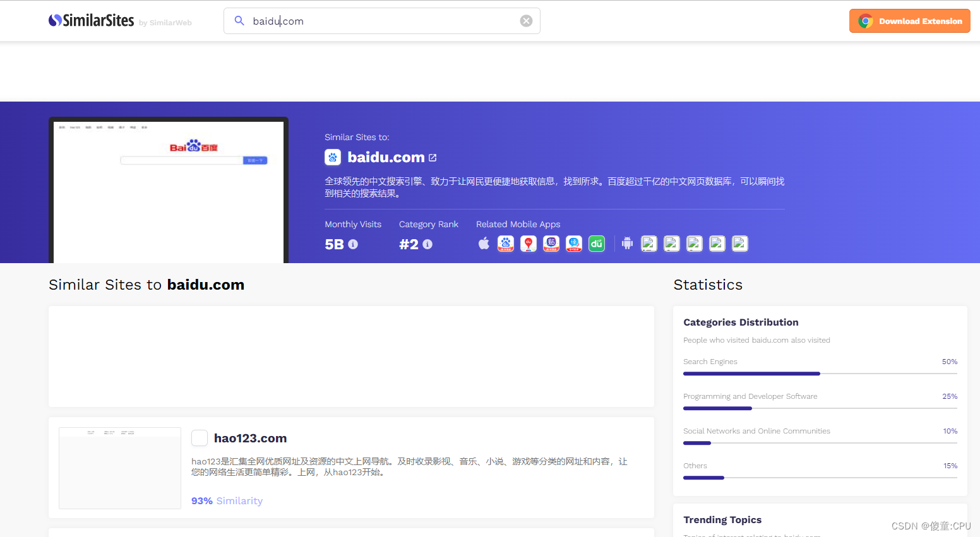The height and width of the screenshot is (537, 980).
Task: Open the baidu.com heading link
Action: pyautogui.click(x=386, y=157)
